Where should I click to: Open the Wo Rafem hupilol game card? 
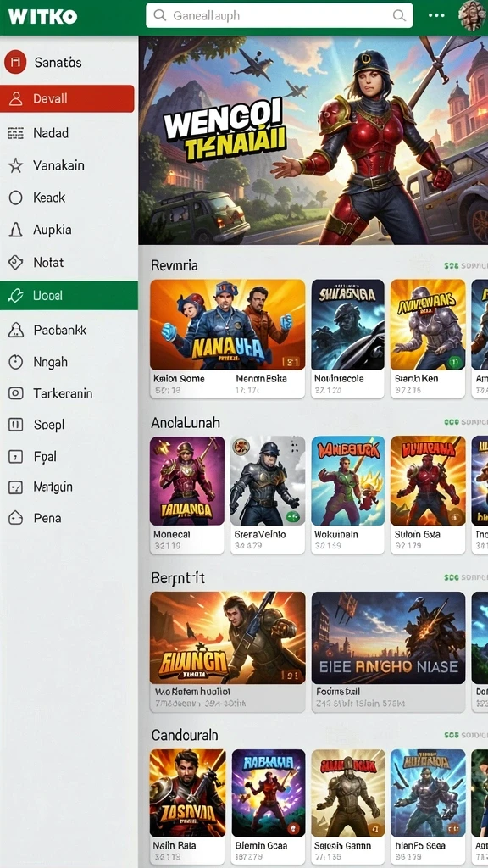click(x=227, y=652)
